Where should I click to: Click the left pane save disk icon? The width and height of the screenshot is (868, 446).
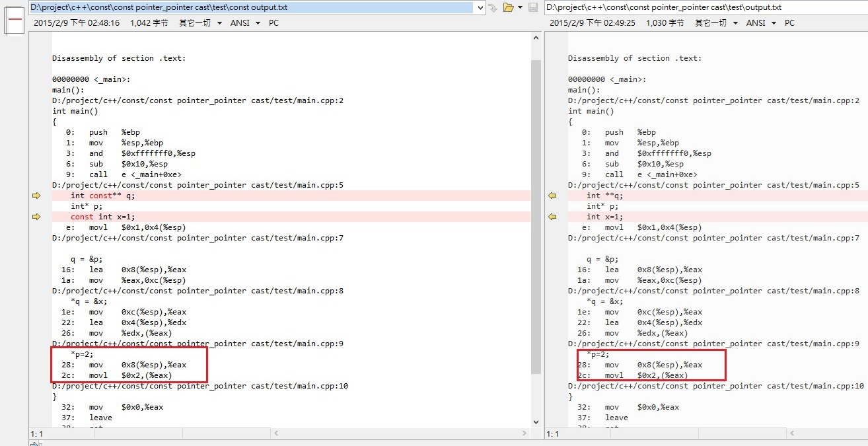coord(534,7)
